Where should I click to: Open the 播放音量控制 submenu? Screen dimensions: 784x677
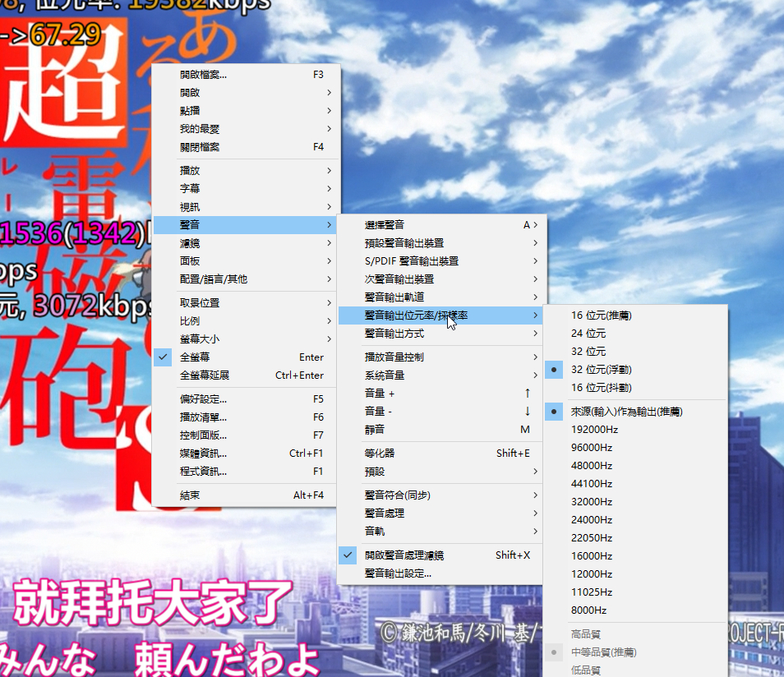[441, 357]
